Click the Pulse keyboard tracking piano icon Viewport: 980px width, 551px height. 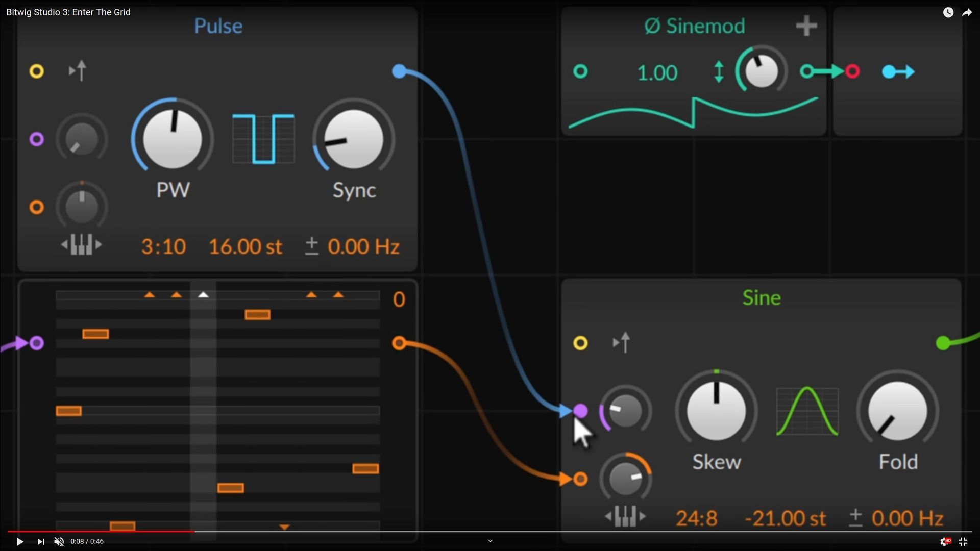point(82,245)
